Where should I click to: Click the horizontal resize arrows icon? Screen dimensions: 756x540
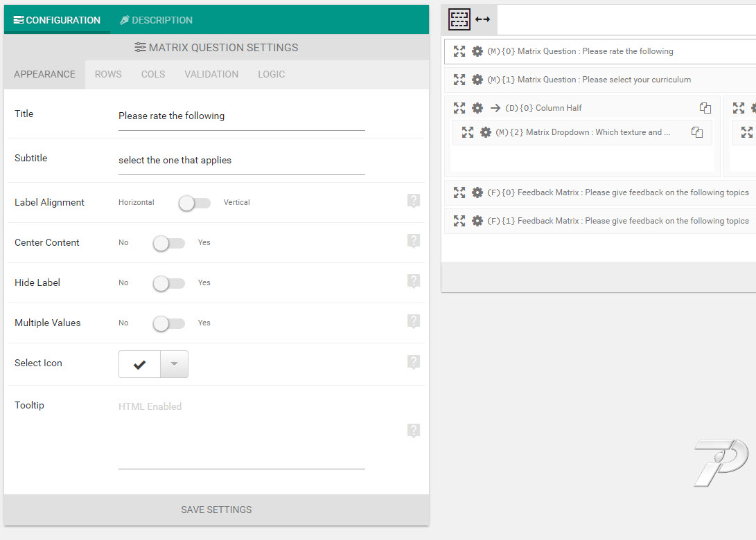pyautogui.click(x=482, y=19)
